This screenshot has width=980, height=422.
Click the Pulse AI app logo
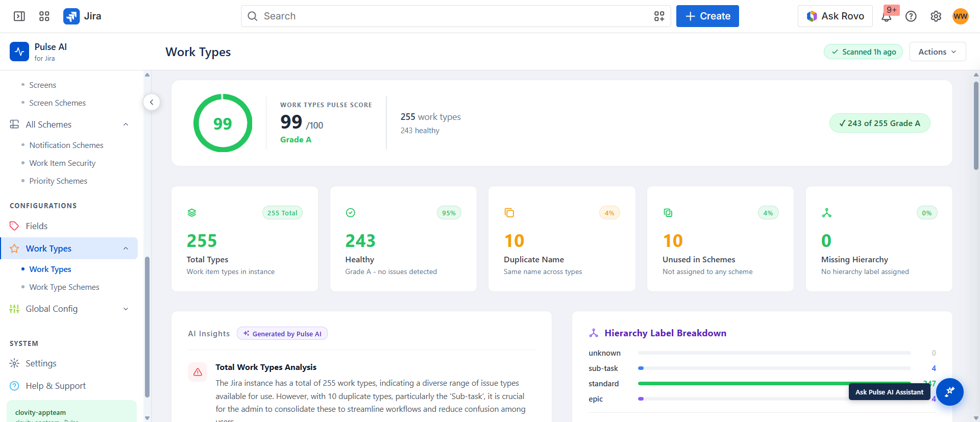click(x=19, y=52)
